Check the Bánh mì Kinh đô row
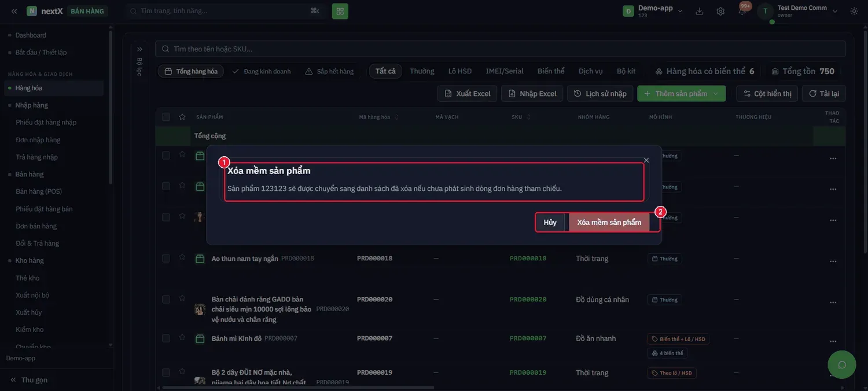Viewport: 868px width, 391px height. [x=166, y=338]
